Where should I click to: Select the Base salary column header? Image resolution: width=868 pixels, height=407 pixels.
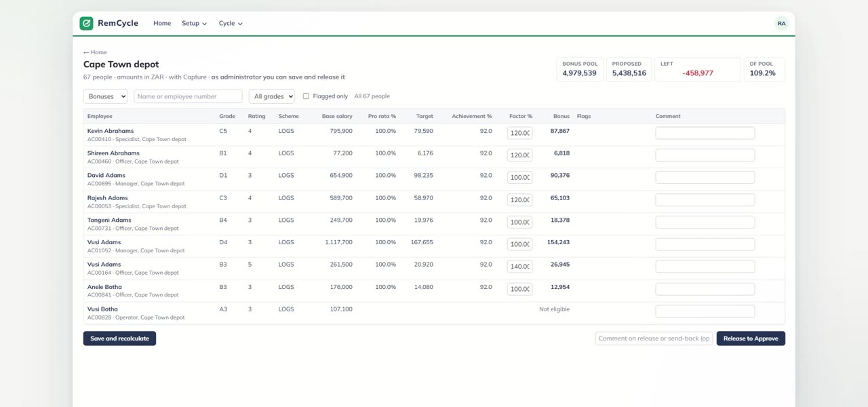pos(337,116)
